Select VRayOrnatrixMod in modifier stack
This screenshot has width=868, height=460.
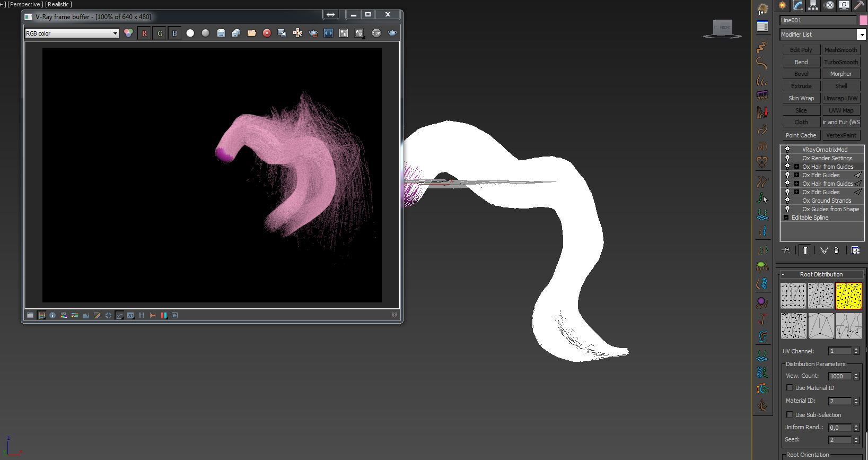tap(825, 150)
